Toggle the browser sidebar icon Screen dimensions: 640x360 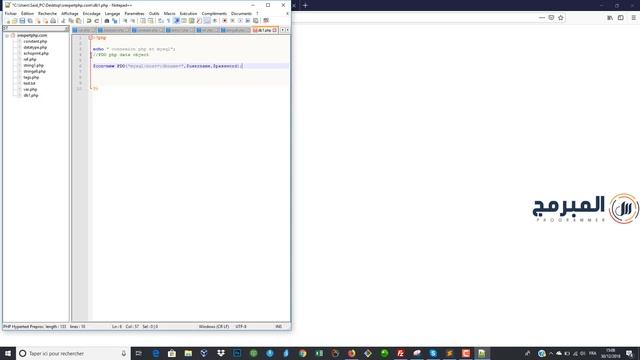pyautogui.click(x=621, y=18)
